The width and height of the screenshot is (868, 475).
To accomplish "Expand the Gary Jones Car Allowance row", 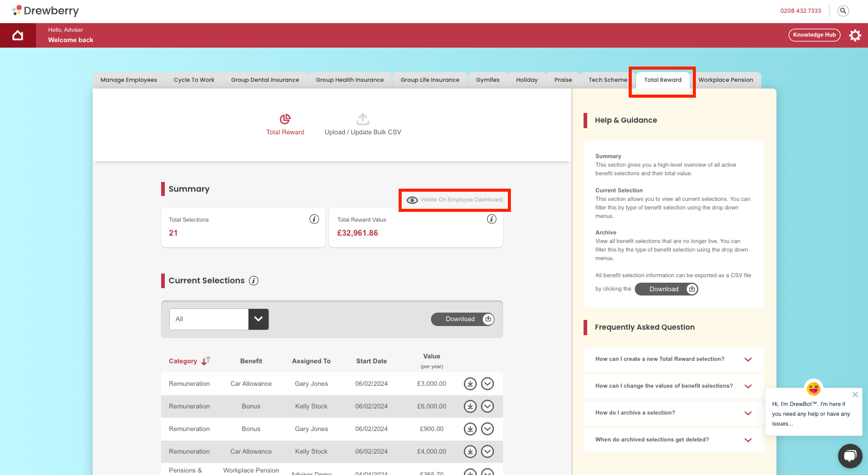I will coord(487,384).
